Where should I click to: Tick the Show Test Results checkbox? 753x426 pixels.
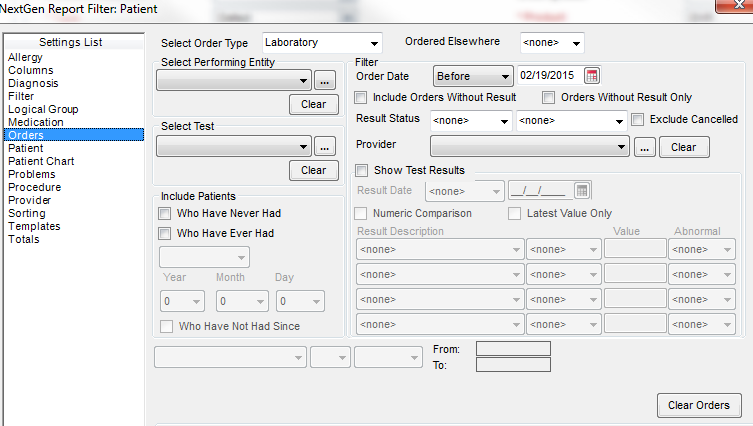pyautogui.click(x=362, y=170)
